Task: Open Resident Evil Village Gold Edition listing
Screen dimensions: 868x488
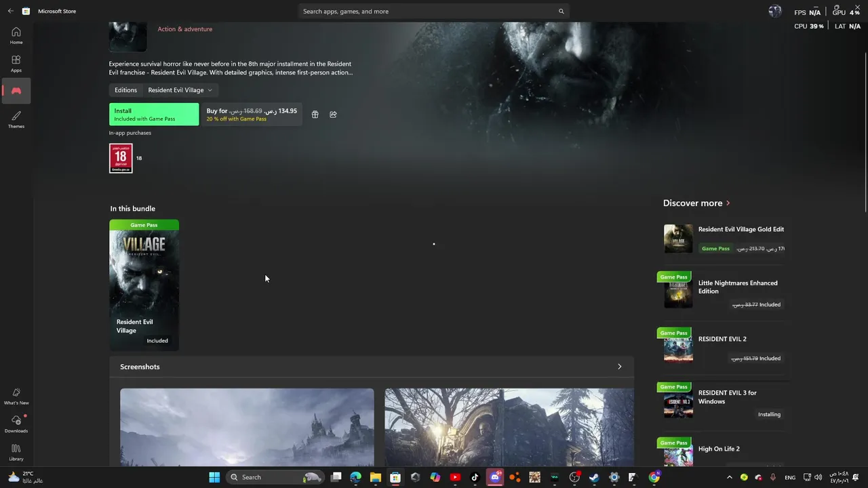Action: [724, 239]
